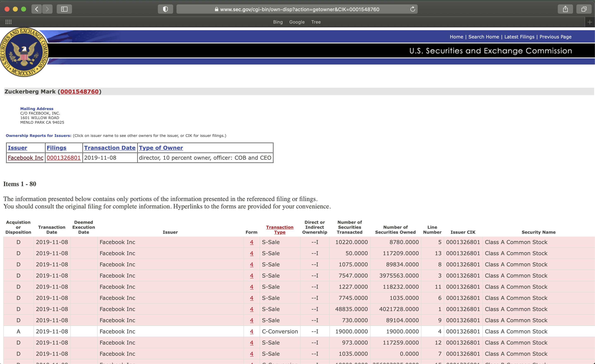This screenshot has width=595, height=364.
Task: Open the privacy shield report
Action: pos(165,9)
